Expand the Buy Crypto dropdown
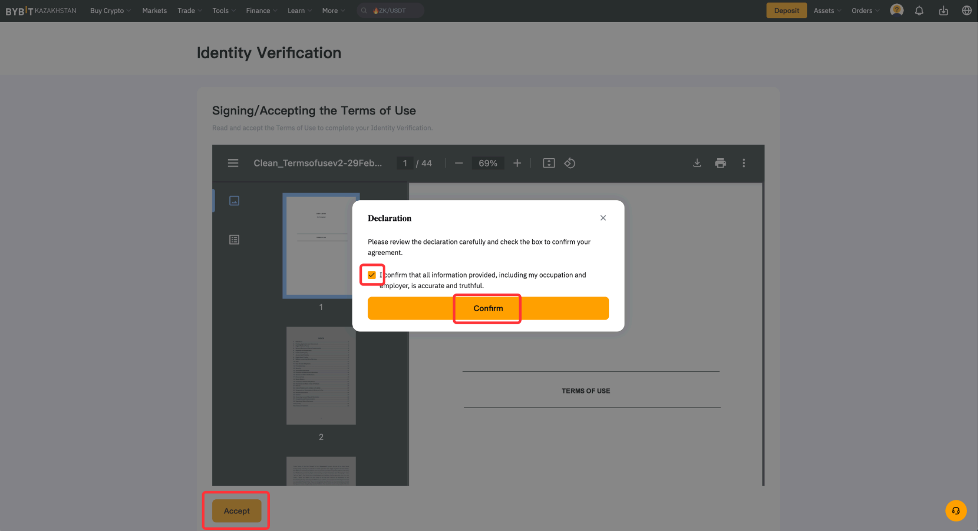Screen dimensions: 980x531 coord(110,11)
